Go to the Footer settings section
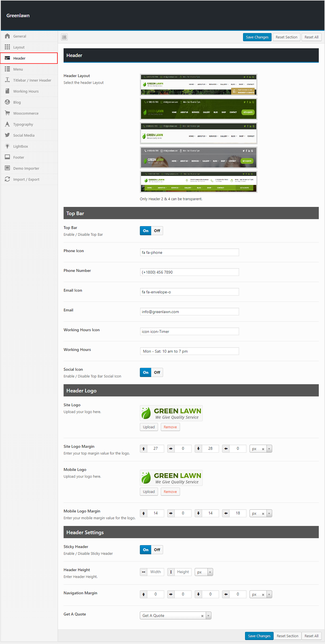Viewport: 325px width, 644px height. click(x=19, y=158)
